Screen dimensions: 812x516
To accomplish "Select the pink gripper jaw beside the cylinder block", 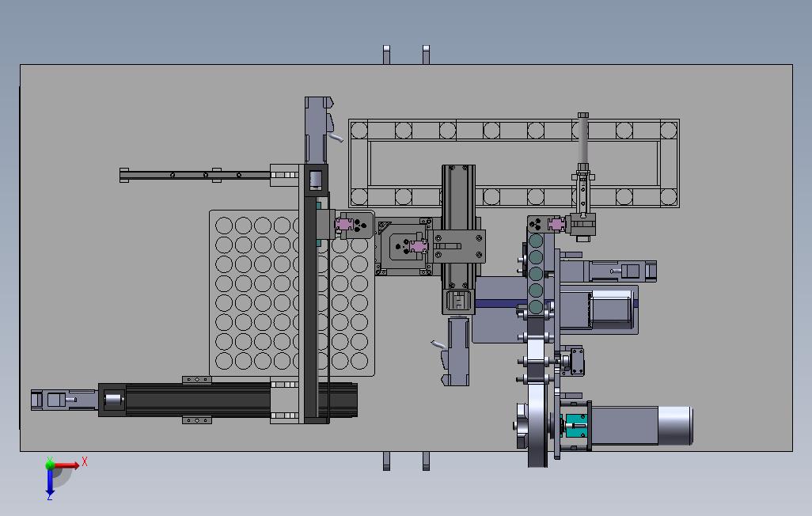I will coord(556,224).
